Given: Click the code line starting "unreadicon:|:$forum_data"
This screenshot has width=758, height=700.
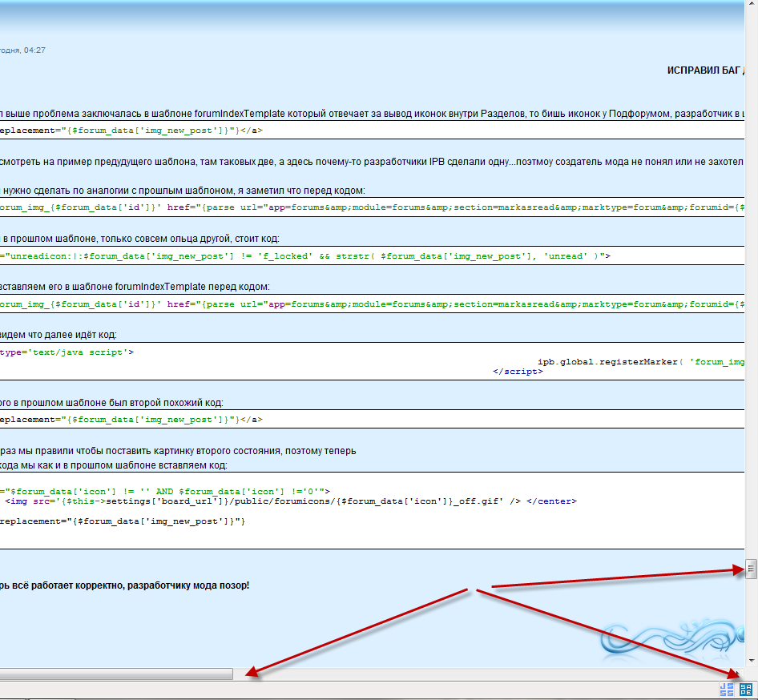Looking at the screenshot, I should [x=308, y=256].
